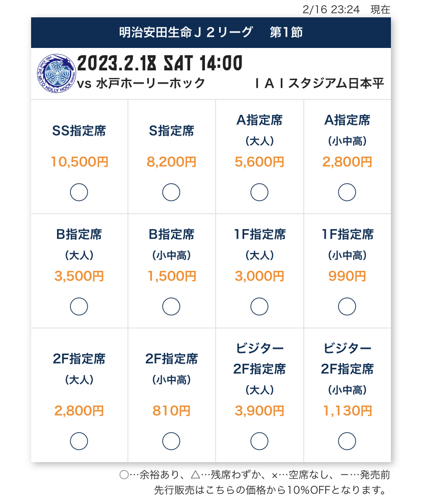
Task: Click the vs 水戸ホーリーホック opponent text
Action: 141,83
